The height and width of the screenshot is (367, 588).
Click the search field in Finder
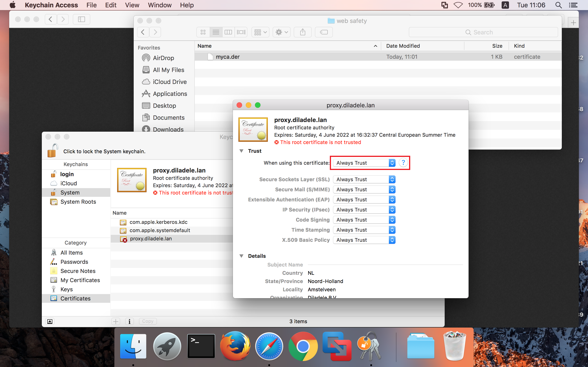pyautogui.click(x=483, y=32)
